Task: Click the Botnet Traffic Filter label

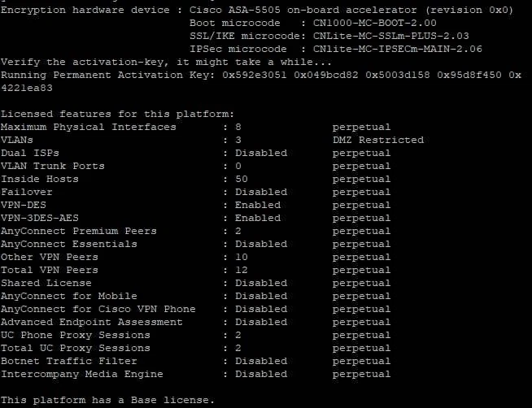Action: 69,361
